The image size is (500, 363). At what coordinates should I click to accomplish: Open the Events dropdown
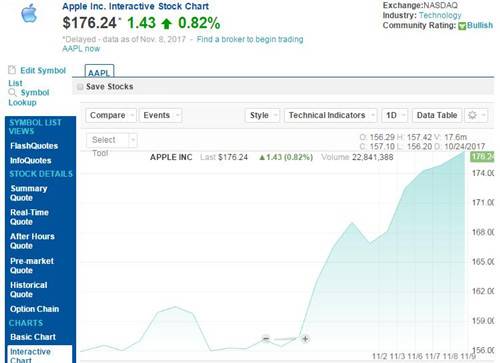click(x=161, y=115)
